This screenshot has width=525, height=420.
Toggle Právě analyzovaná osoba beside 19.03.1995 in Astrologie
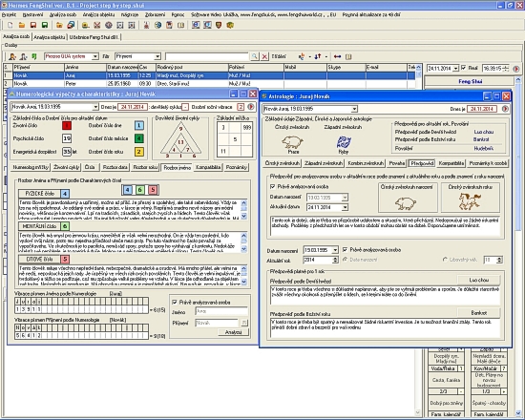click(x=345, y=250)
